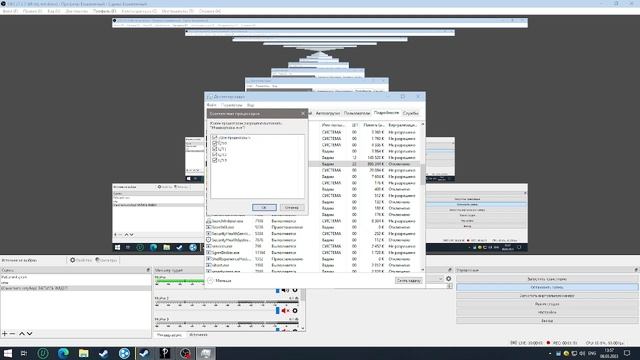Click Запустить трансляцию in OBS controls
Image resolution: width=640 pixels, height=360 pixels.
click(547, 279)
